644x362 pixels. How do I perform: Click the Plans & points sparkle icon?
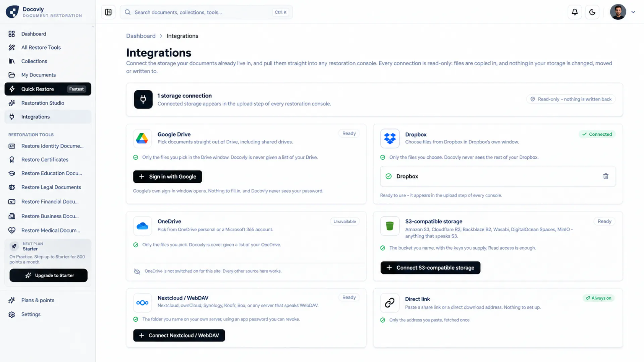[12, 301]
